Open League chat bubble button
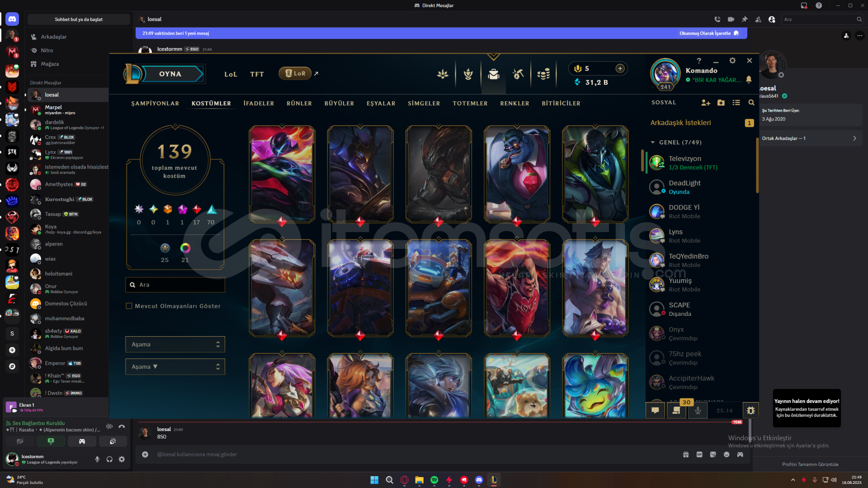 655,410
